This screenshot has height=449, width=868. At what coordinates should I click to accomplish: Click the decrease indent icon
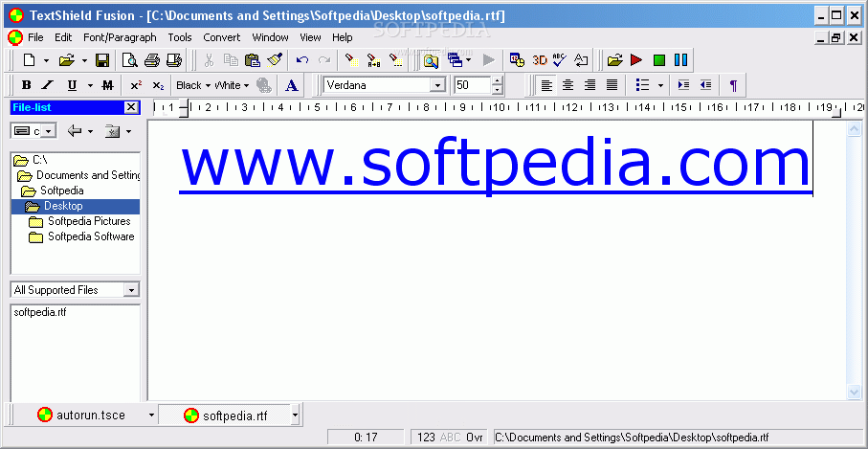point(706,85)
